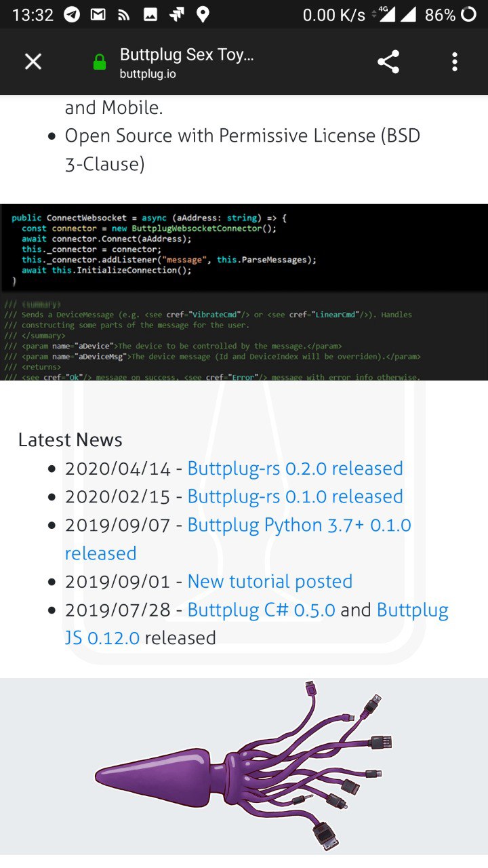Image resolution: width=488 pixels, height=868 pixels.
Task: Tap the 2019/07/28 date text
Action: (x=117, y=610)
